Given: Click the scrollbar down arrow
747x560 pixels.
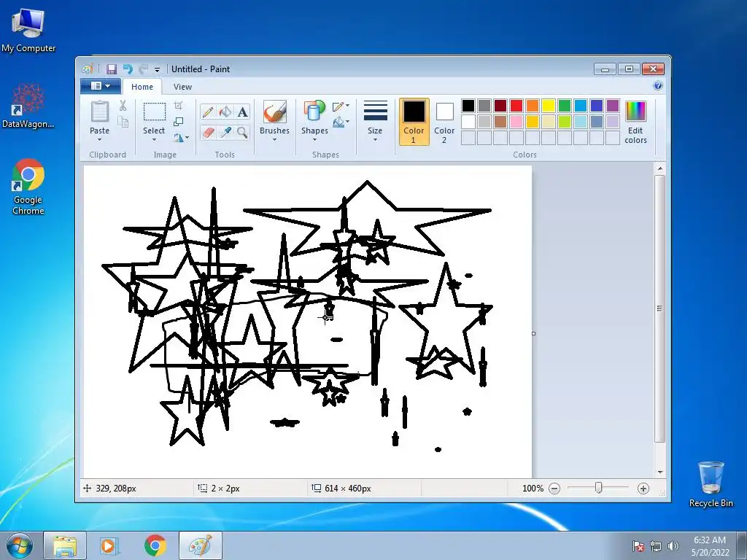Looking at the screenshot, I should pos(659,472).
